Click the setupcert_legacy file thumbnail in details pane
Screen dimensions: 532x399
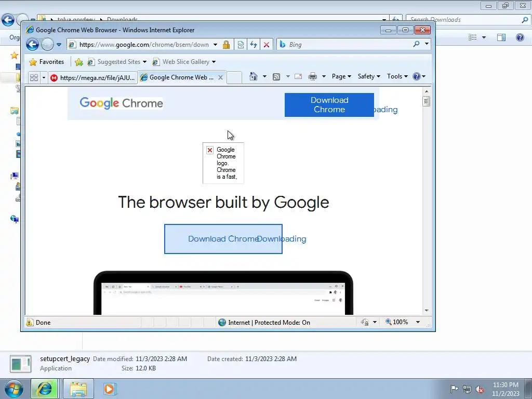[x=20, y=364]
